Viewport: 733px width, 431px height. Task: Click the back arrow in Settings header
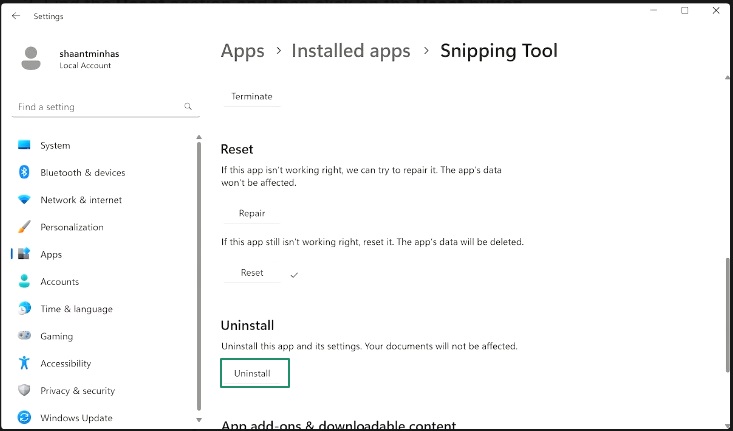point(16,16)
